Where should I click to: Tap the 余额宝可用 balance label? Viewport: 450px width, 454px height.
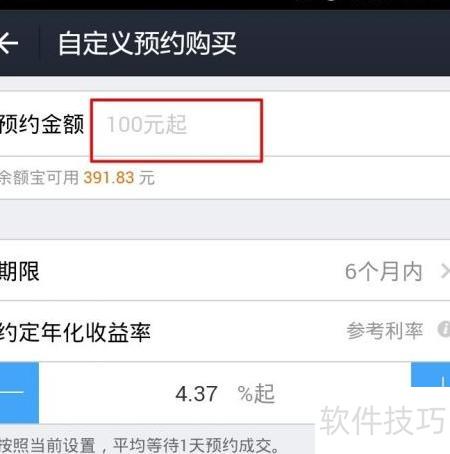coord(39,177)
